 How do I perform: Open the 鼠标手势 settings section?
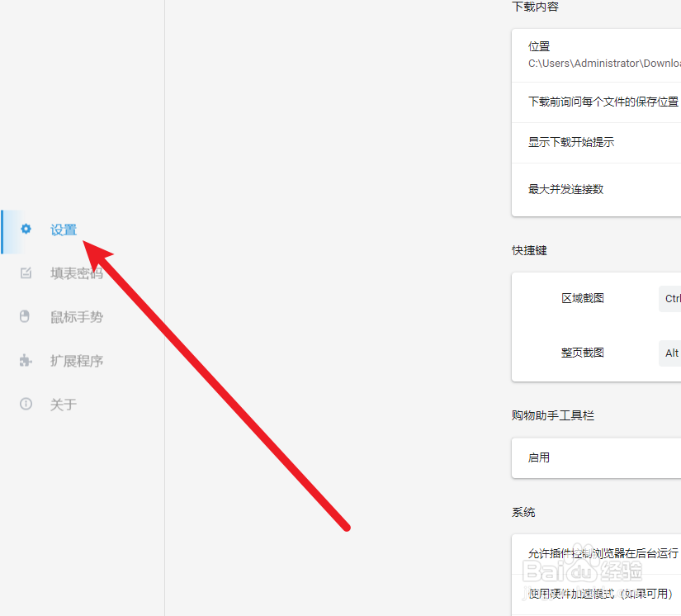pos(77,316)
